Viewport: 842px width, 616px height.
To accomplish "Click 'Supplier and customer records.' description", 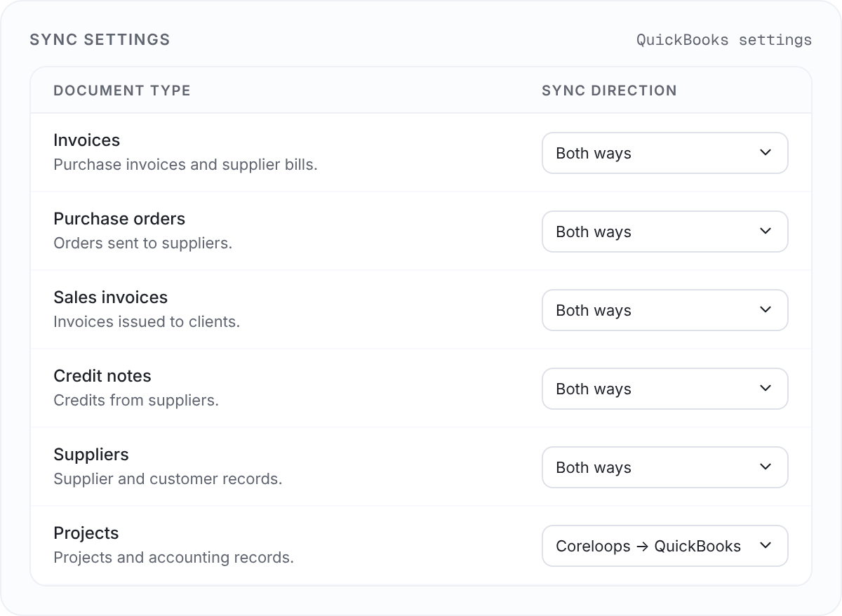I will click(x=168, y=479).
